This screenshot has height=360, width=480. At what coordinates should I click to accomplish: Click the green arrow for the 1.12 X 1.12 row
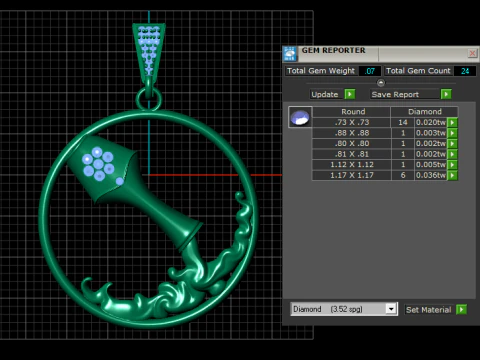pyautogui.click(x=452, y=165)
